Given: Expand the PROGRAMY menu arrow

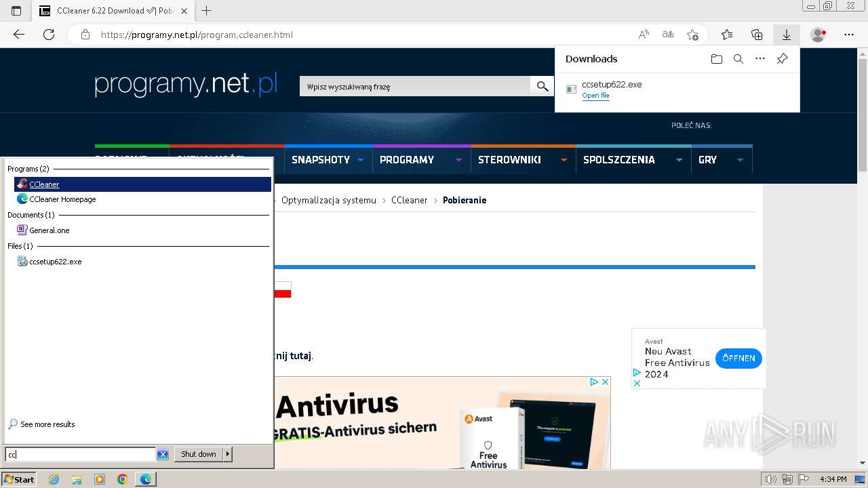Looking at the screenshot, I should 459,160.
